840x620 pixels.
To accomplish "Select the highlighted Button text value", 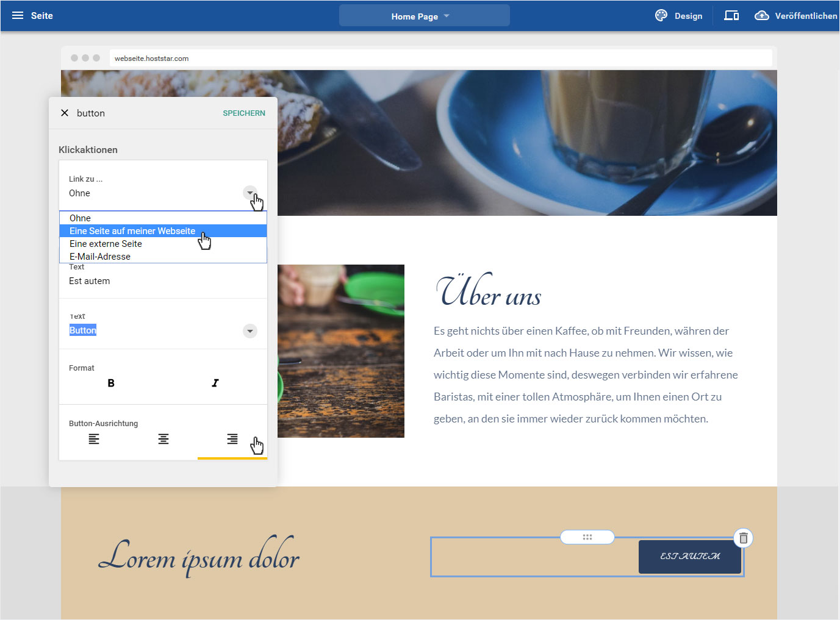I will click(83, 330).
